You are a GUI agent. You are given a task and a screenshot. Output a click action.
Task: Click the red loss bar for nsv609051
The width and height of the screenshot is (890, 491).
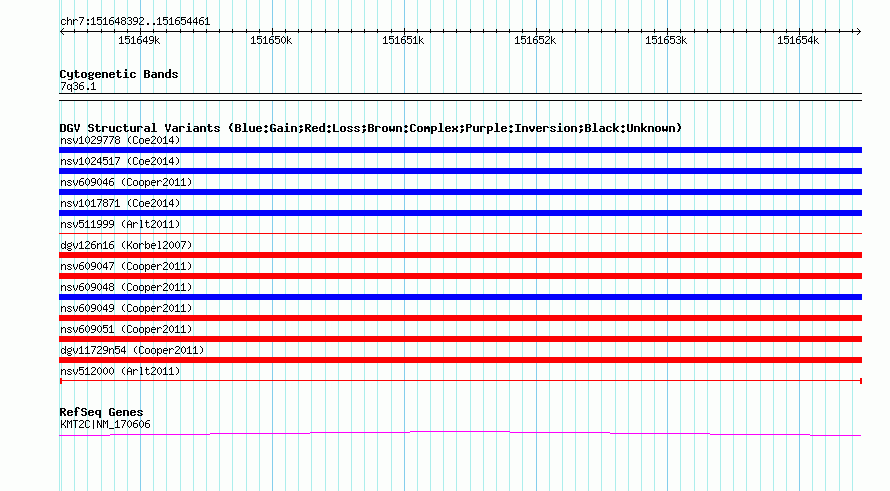pos(460,339)
